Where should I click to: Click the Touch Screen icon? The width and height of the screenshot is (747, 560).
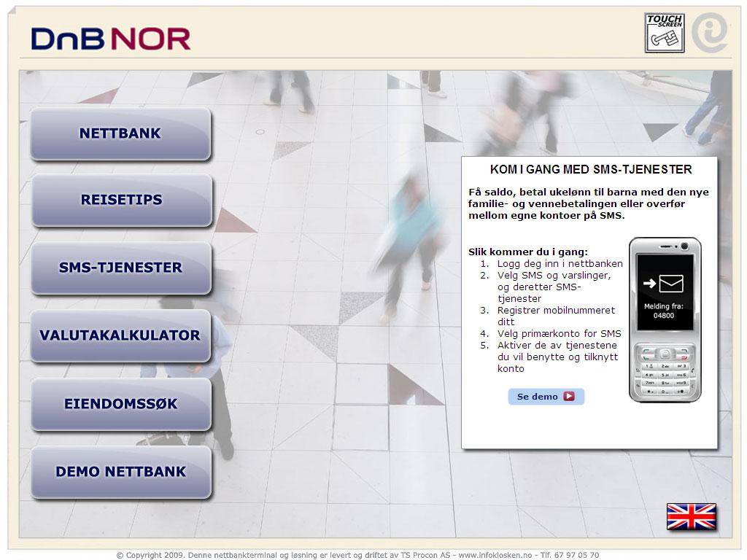click(x=664, y=33)
